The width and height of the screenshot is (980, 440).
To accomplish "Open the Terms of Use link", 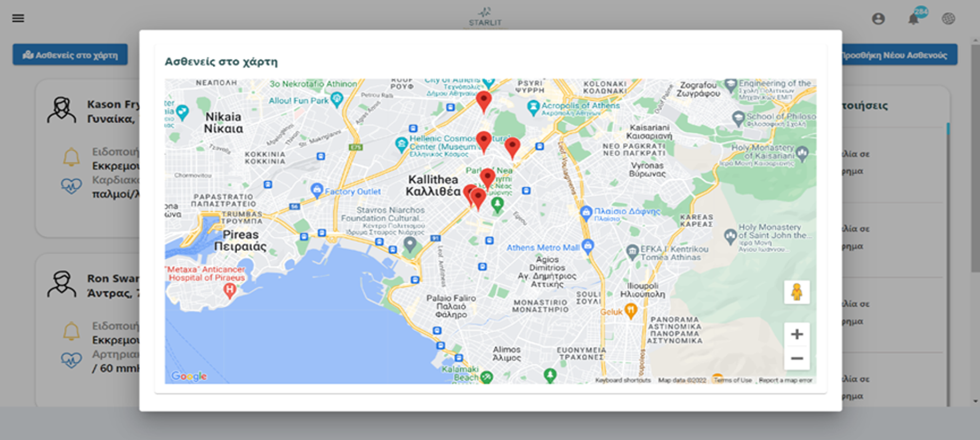I will (x=733, y=380).
